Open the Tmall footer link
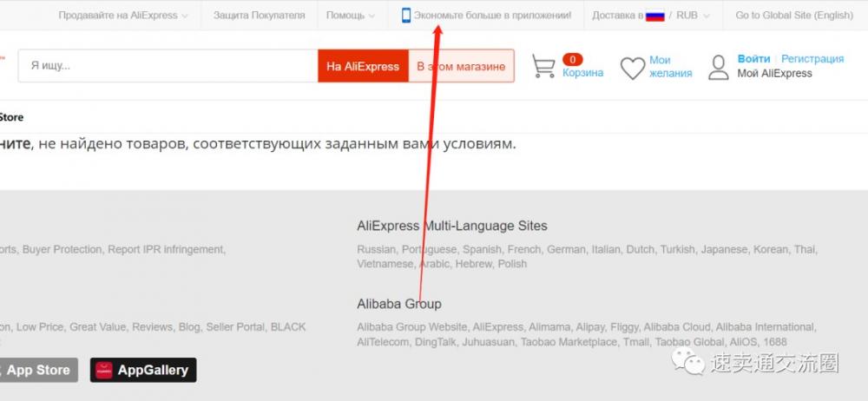This screenshot has height=401, width=868. [x=636, y=342]
